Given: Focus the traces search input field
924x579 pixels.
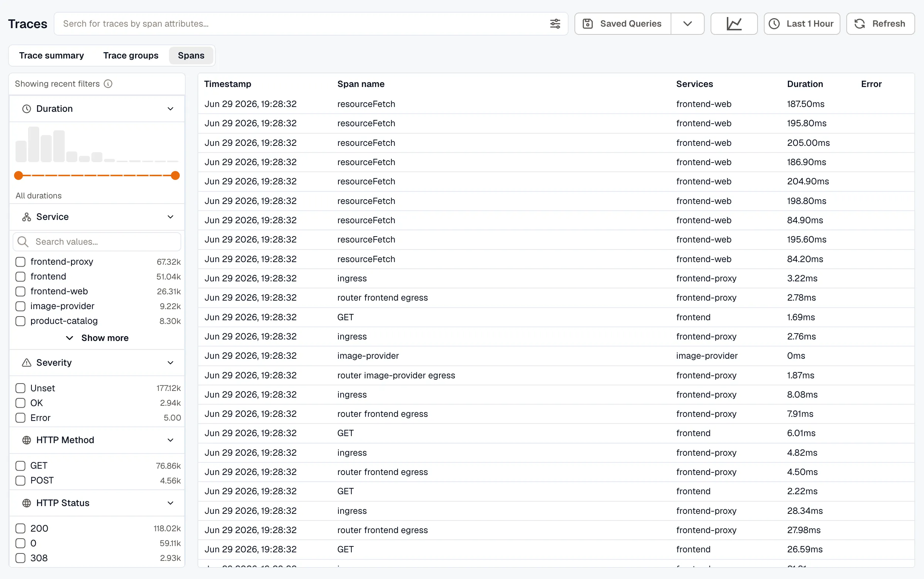Looking at the screenshot, I should tap(302, 24).
